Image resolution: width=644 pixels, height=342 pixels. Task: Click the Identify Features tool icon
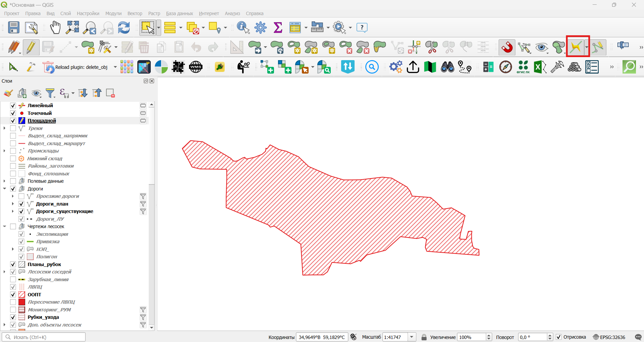[243, 28]
